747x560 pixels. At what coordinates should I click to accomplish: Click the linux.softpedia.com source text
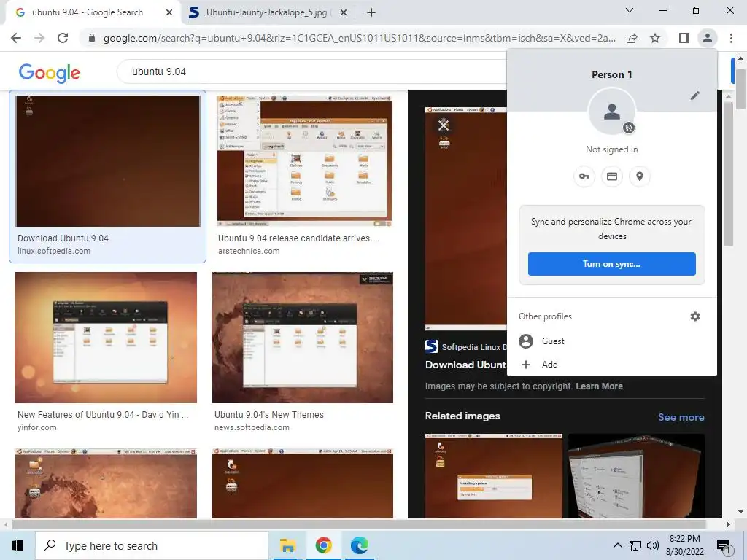pyautogui.click(x=54, y=251)
